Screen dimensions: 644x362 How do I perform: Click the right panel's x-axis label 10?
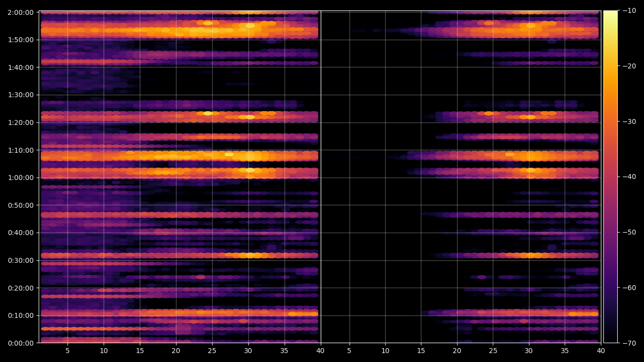[385, 351]
